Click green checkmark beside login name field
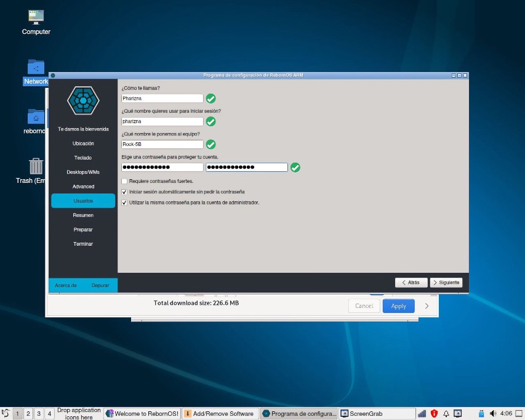525x420 pixels. pos(210,121)
